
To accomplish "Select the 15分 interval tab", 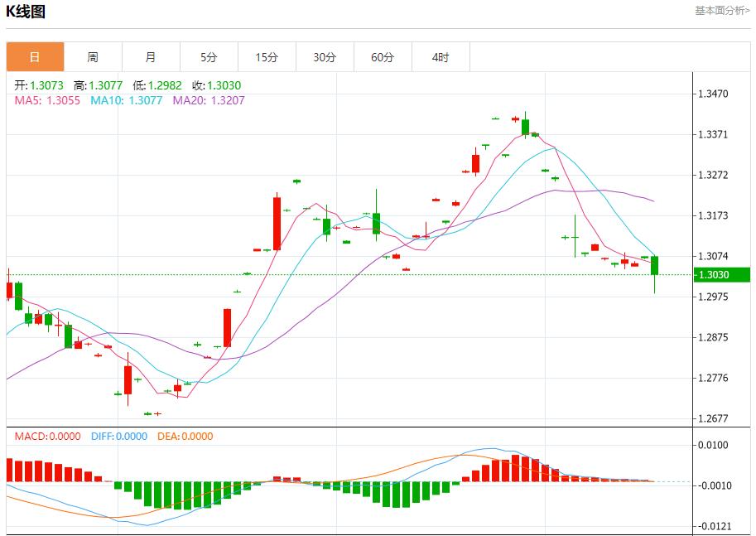I will click(x=267, y=57).
